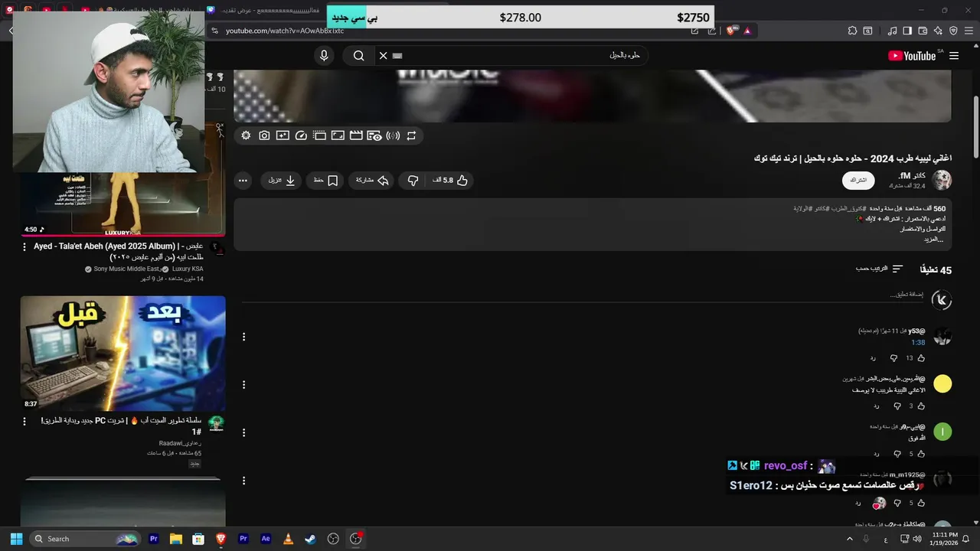
Task: Dislike the comment by y53
Action: [893, 358]
